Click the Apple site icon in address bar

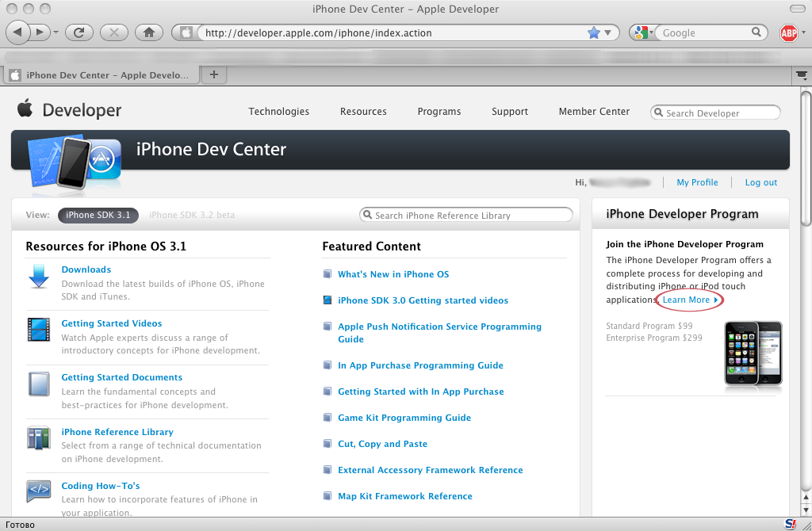186,32
